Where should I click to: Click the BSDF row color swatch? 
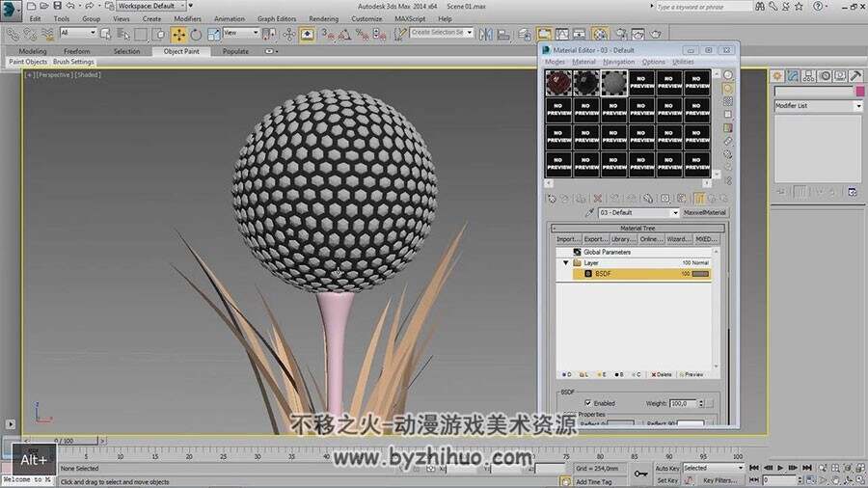(x=700, y=274)
